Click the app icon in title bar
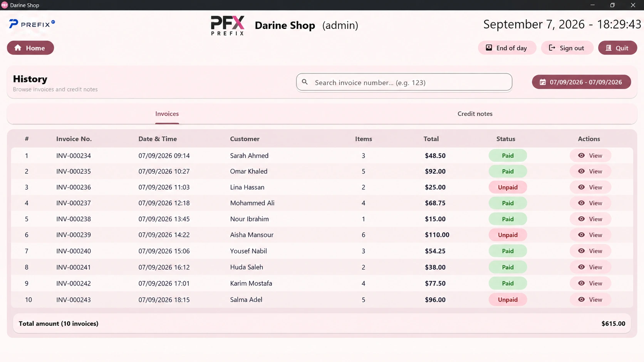 click(x=5, y=5)
